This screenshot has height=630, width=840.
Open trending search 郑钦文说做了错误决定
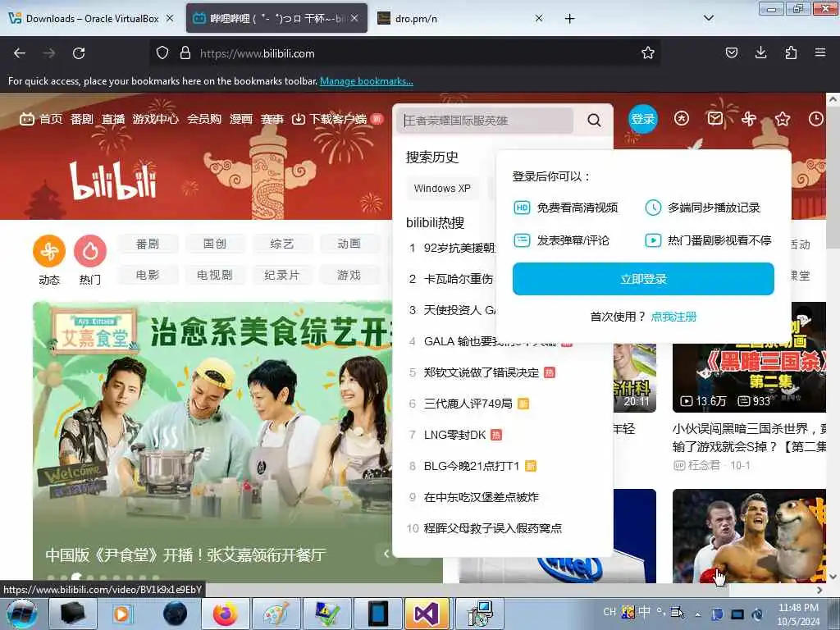point(481,372)
